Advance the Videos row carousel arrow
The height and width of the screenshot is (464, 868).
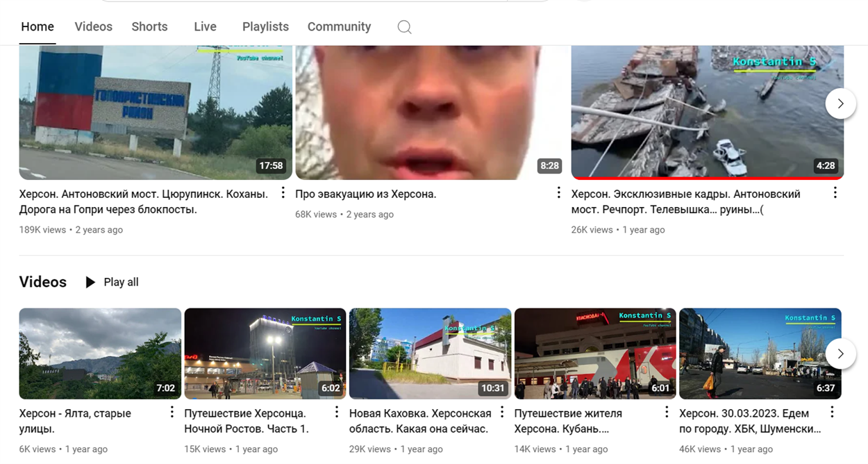coord(841,354)
